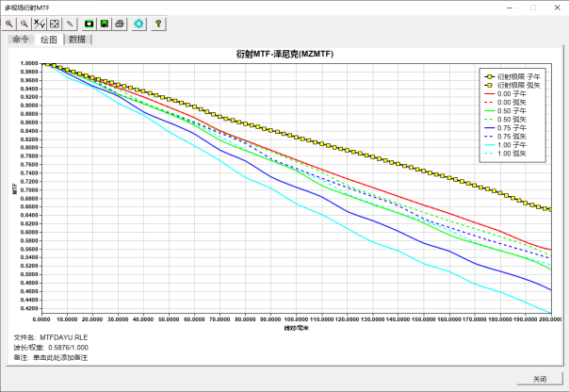Click the 波长/权重 0.5876/1.000 line
569x392 pixels.
pos(51,348)
